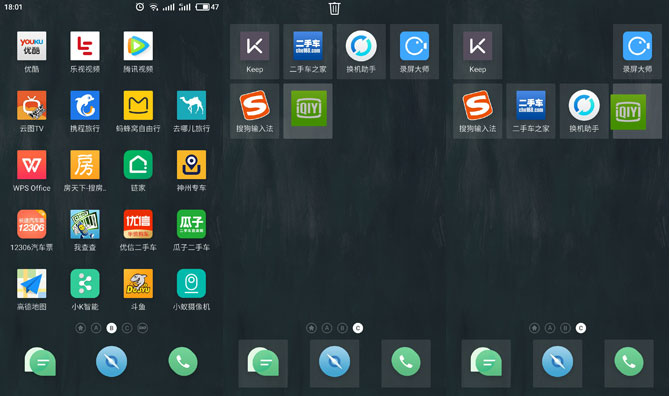Open 神州专车 app

coord(191,164)
